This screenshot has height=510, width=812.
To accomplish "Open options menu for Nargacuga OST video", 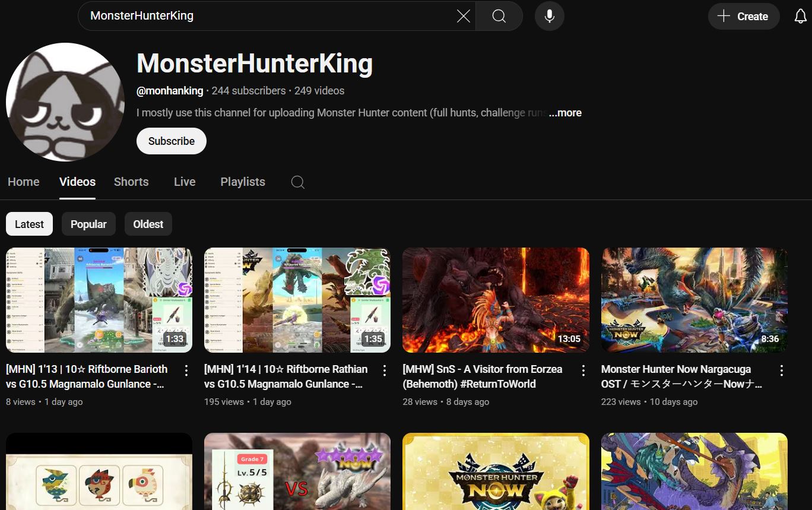I will pyautogui.click(x=782, y=370).
